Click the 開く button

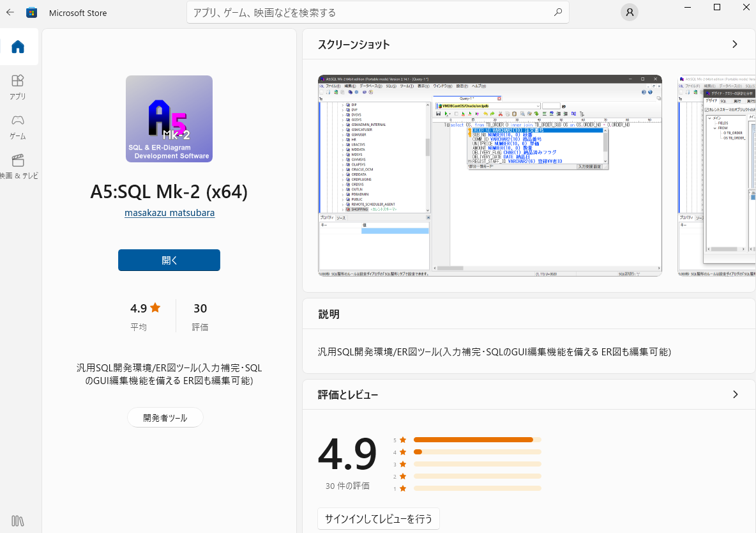(169, 260)
